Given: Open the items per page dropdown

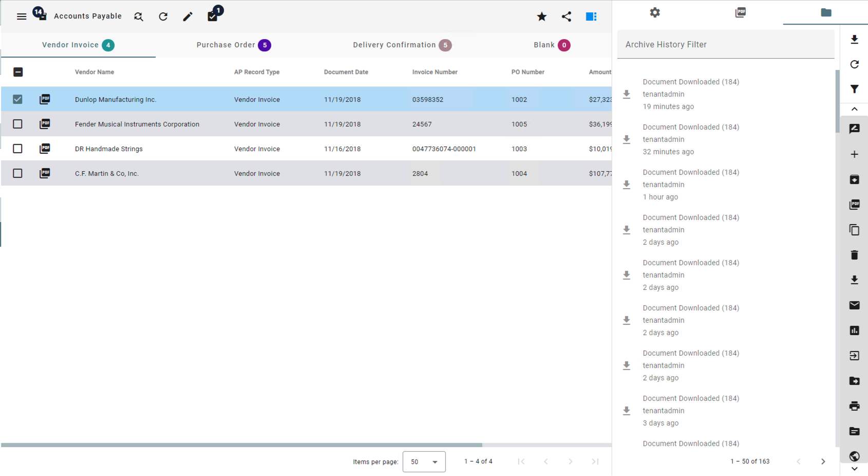Looking at the screenshot, I should [x=424, y=462].
